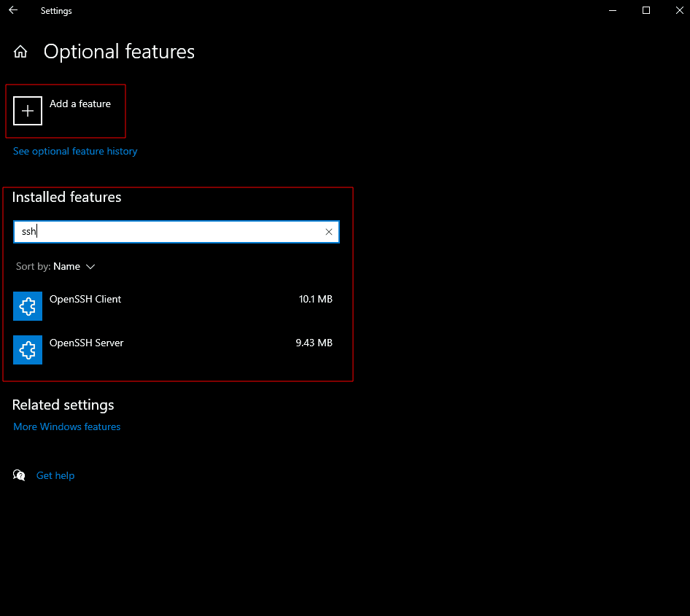Open the Sort by Name dropdown
The height and width of the screenshot is (616, 690).
(x=55, y=267)
